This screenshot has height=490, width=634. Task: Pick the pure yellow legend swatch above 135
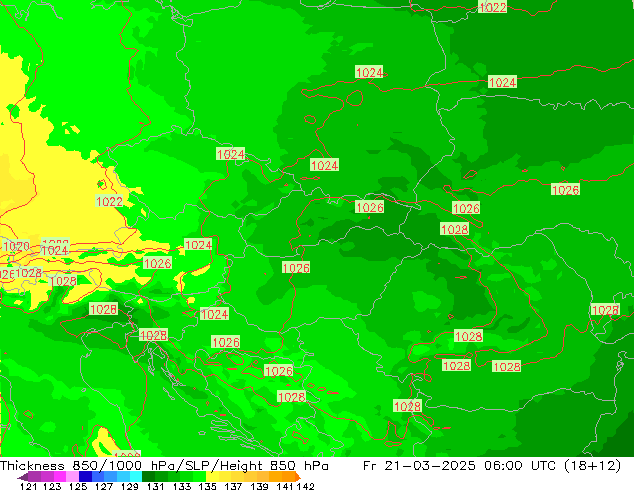click(212, 476)
